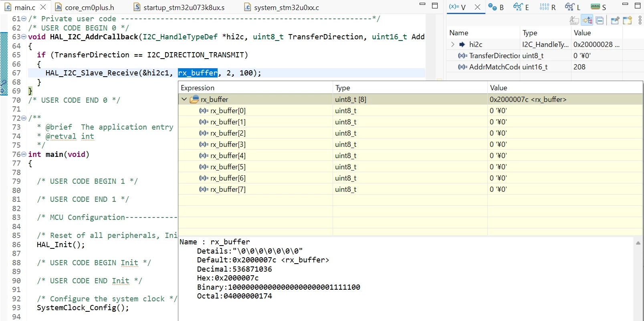644x321 pixels.
Task: Open the Live Expressions view tab
Action: click(573, 7)
